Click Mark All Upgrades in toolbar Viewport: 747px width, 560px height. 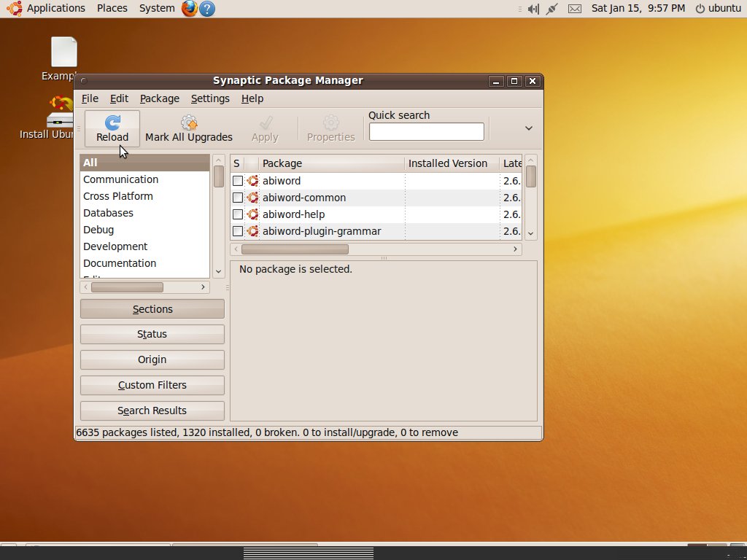189,128
